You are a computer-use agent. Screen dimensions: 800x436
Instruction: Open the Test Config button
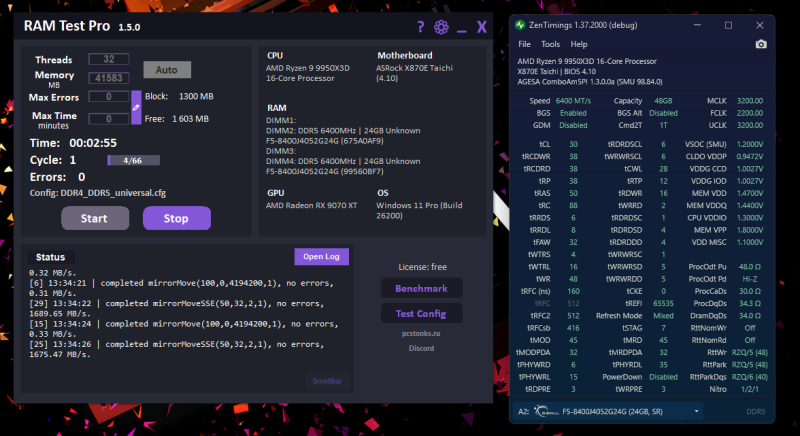(x=421, y=313)
